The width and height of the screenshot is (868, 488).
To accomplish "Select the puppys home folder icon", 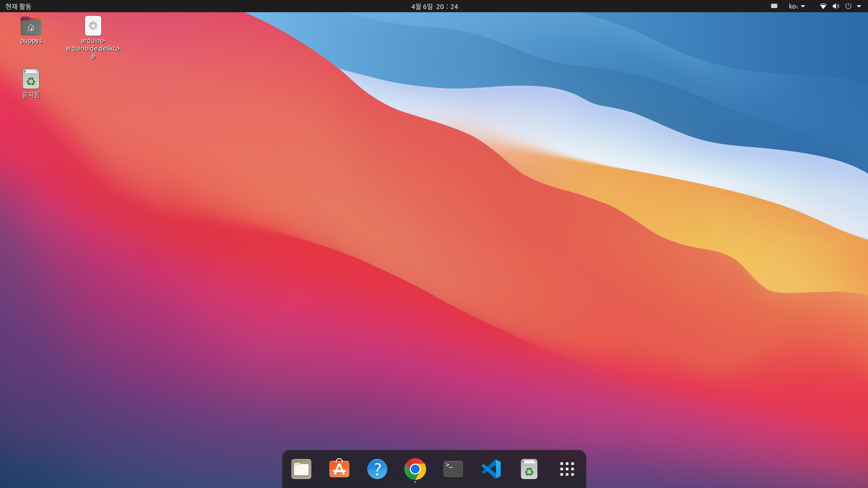I will tap(31, 26).
